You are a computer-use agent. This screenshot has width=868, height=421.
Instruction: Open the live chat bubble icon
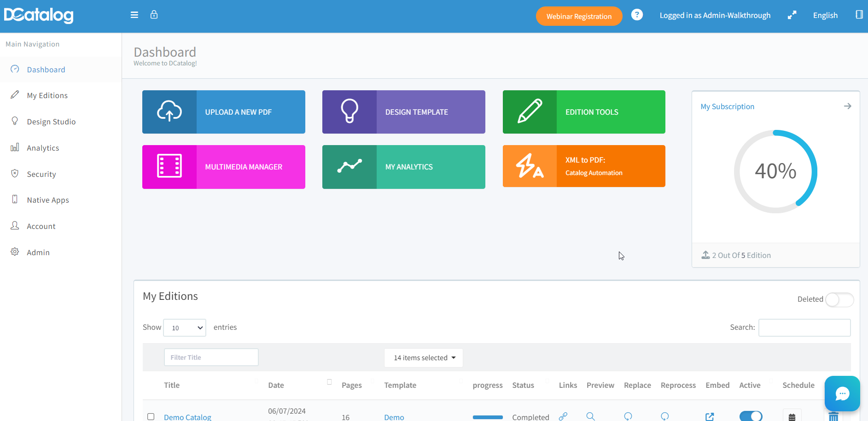click(x=842, y=394)
